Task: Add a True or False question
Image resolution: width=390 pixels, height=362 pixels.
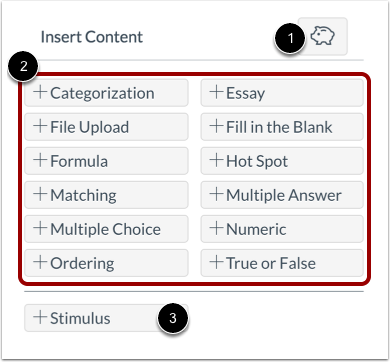Action: (x=282, y=263)
